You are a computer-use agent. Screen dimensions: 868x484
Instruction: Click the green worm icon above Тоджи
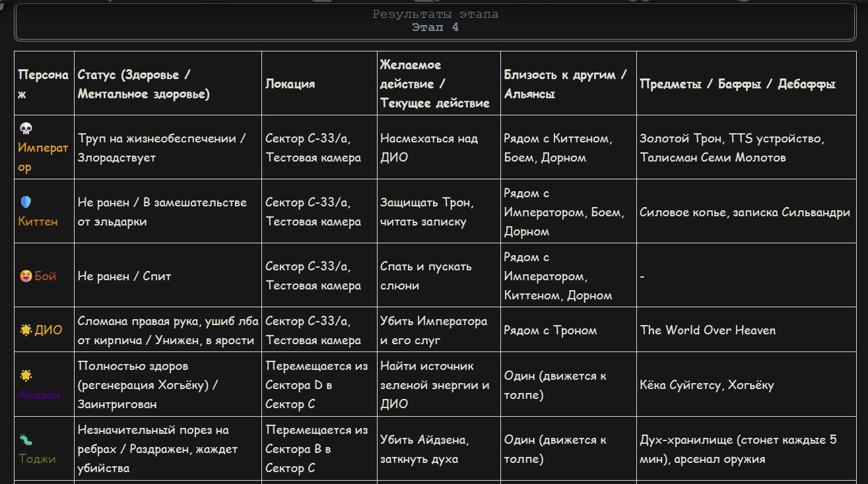tap(26, 440)
